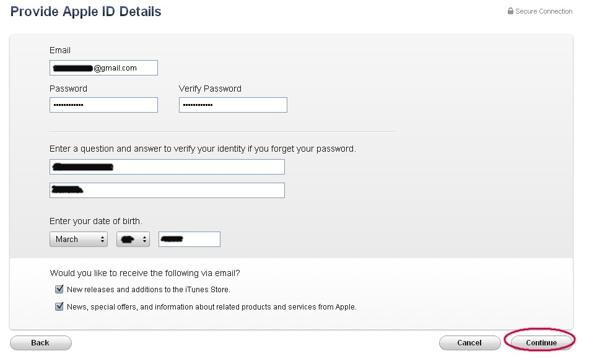Click the stepper arrows on month selector
Image resolution: width=597 pixels, height=364 pixels.
click(102, 239)
